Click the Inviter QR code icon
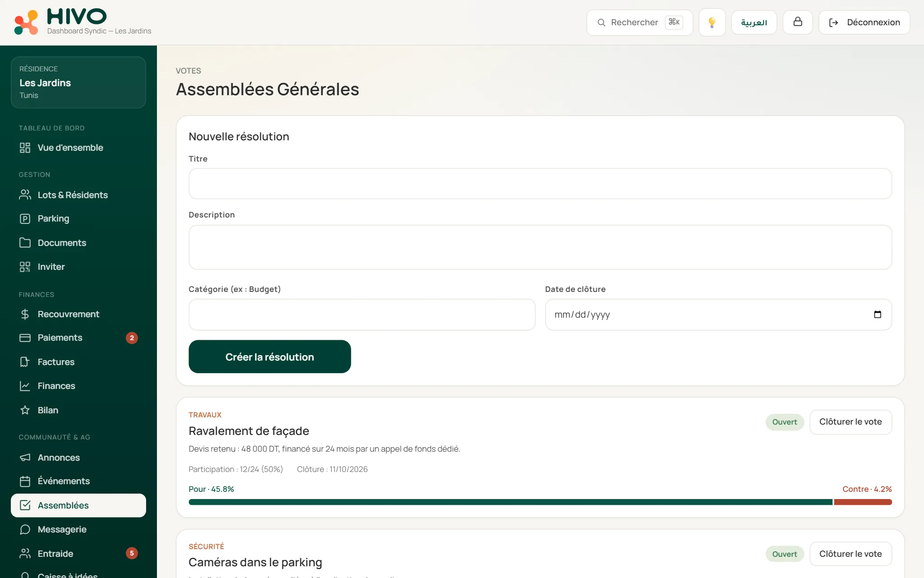This screenshot has width=924, height=578. pos(25,267)
